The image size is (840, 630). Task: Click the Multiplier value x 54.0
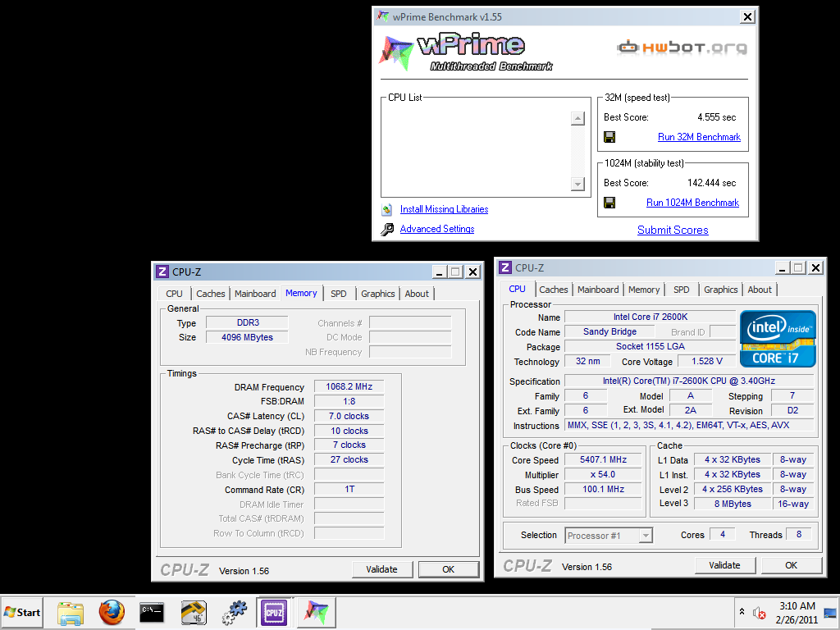point(603,475)
